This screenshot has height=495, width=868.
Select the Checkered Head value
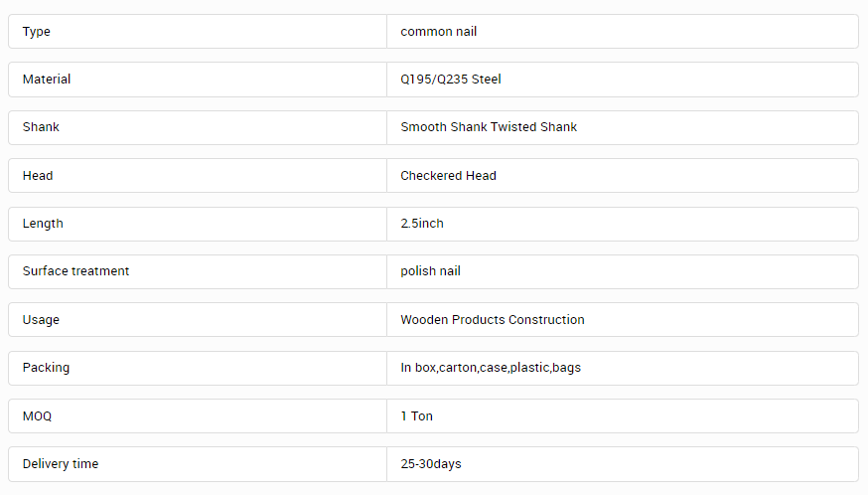click(x=448, y=176)
